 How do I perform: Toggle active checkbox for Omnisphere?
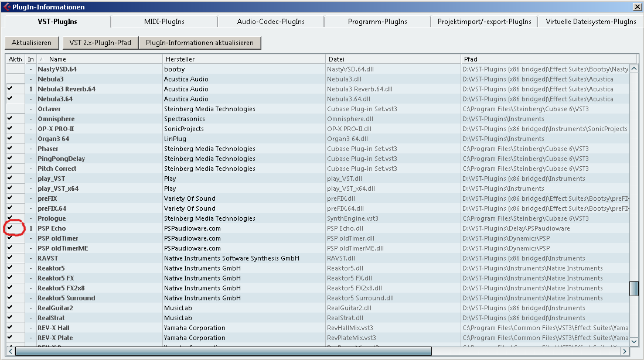(10, 119)
